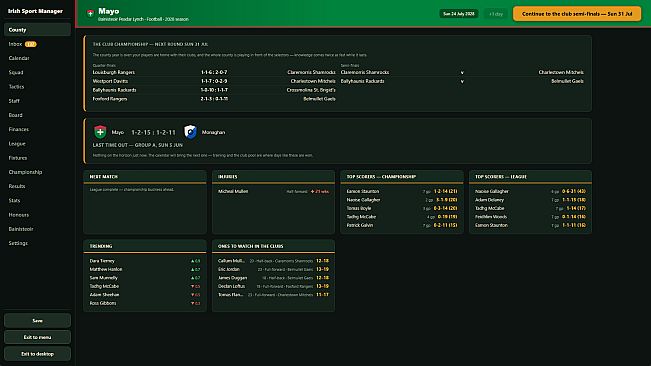Click Louisburgh Rangers in the quarter-finals

113,72
